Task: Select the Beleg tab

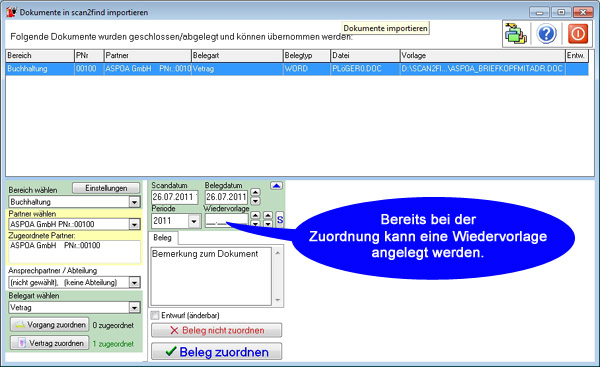Action: [163, 238]
